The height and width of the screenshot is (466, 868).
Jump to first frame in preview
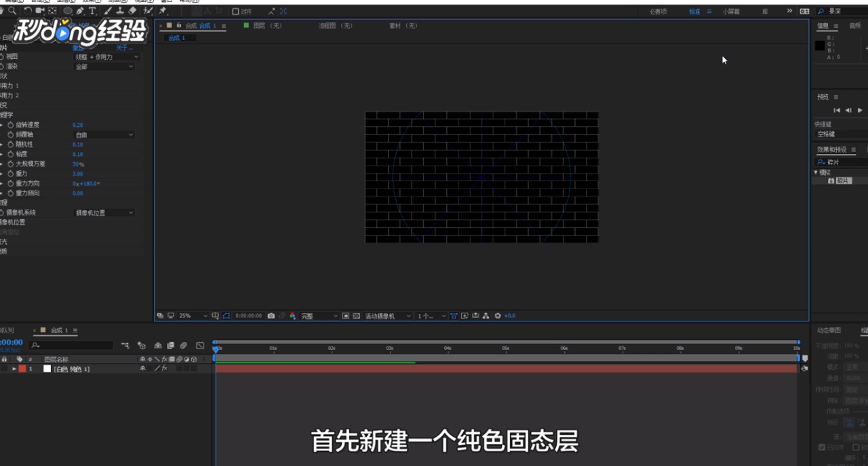click(x=837, y=110)
